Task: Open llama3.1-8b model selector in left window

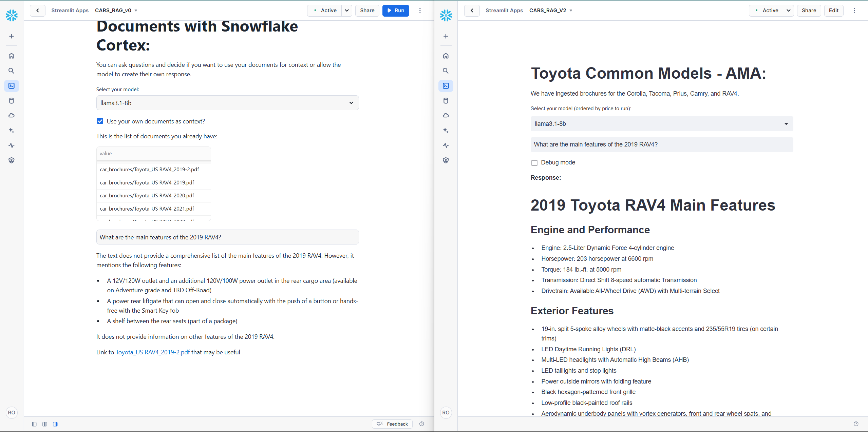Action: click(x=227, y=103)
